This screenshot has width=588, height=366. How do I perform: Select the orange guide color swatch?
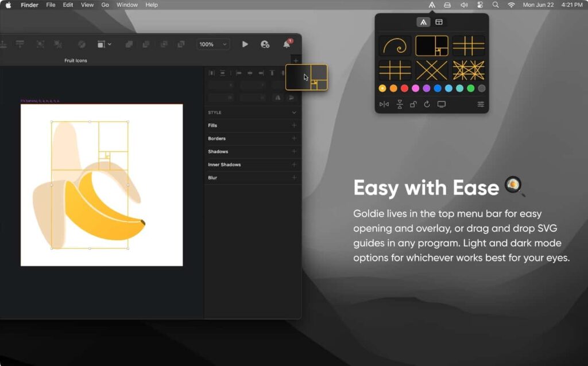coord(393,88)
